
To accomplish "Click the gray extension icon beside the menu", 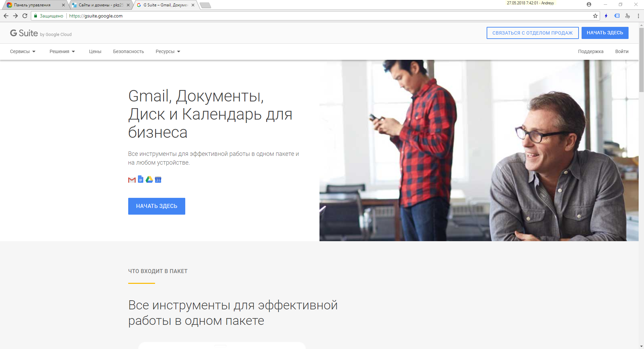I will pyautogui.click(x=628, y=16).
